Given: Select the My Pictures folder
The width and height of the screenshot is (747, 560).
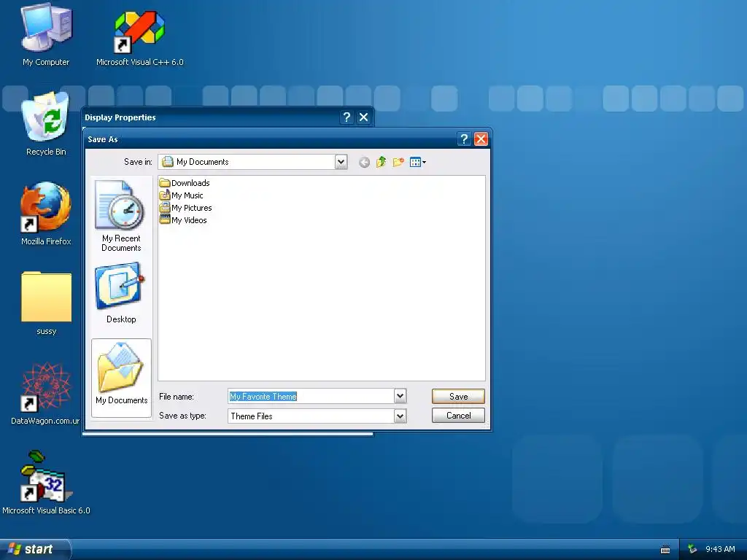Looking at the screenshot, I should point(186,208).
